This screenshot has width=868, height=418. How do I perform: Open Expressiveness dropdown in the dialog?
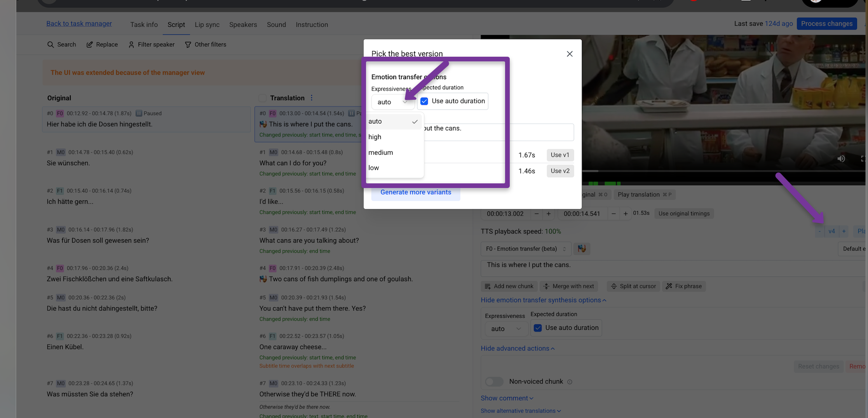click(x=392, y=102)
